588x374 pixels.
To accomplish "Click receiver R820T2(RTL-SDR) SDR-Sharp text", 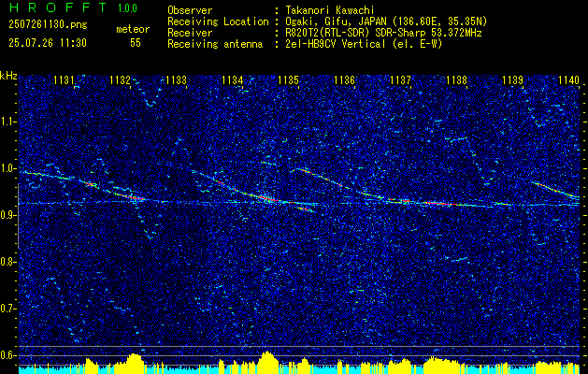I will tap(383, 33).
